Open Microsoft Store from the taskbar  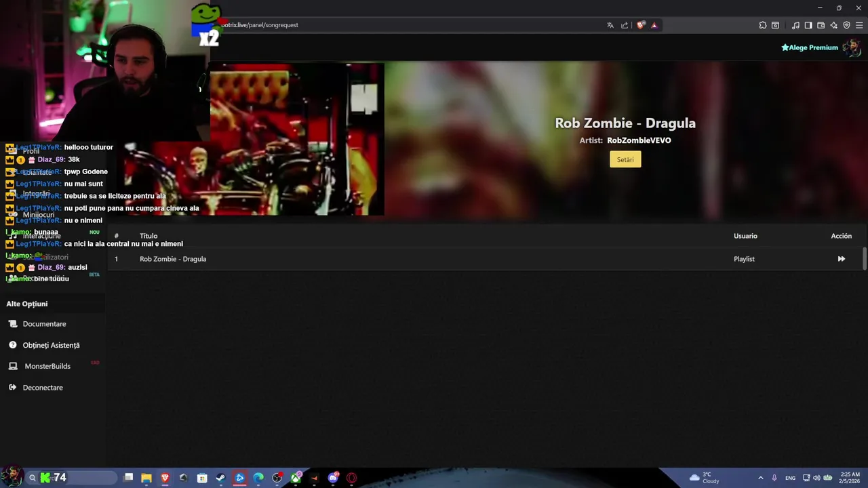click(202, 478)
